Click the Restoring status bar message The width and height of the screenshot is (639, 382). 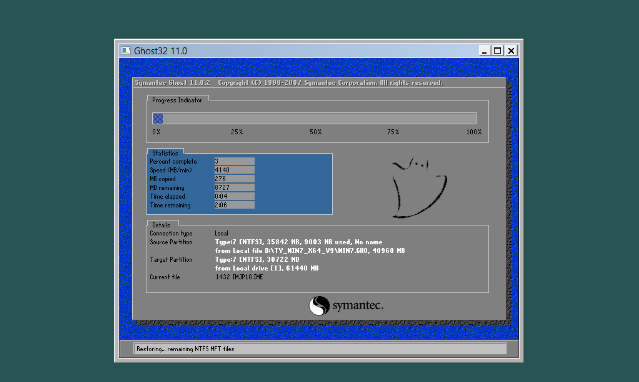pyautogui.click(x=185, y=349)
